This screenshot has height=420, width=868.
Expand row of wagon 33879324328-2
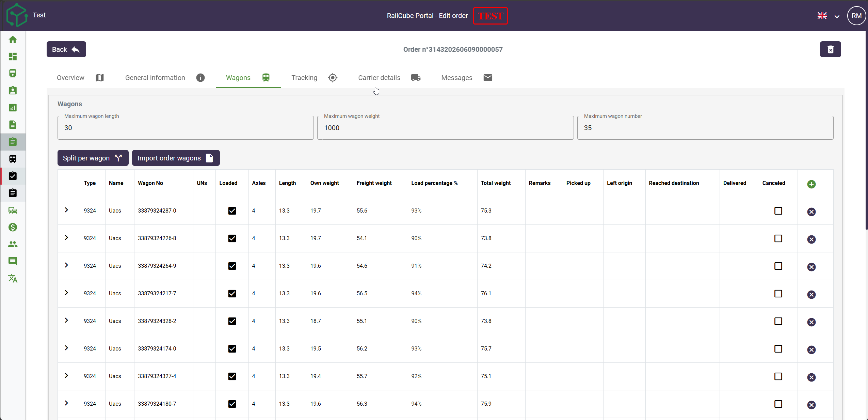(66, 321)
